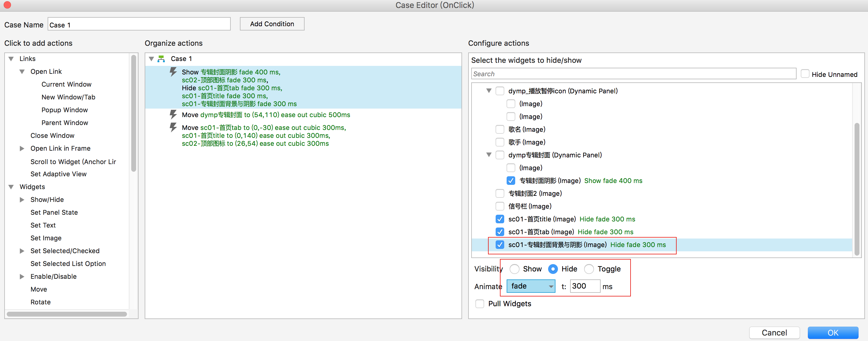
Task: Click the widget Search field
Action: [x=633, y=74]
